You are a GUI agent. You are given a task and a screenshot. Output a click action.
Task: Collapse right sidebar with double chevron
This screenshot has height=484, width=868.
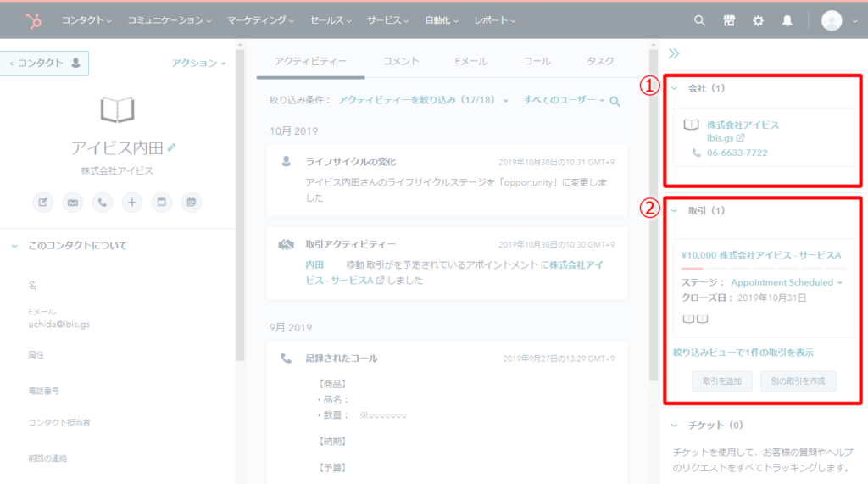click(674, 53)
